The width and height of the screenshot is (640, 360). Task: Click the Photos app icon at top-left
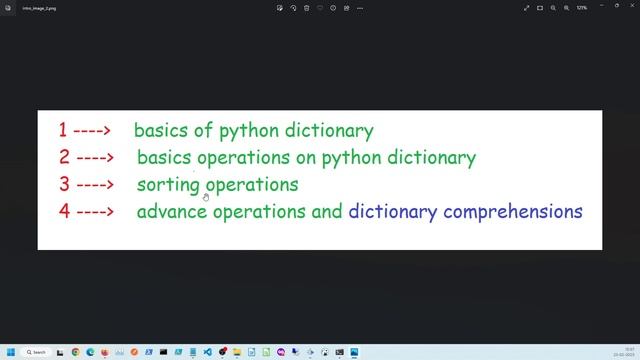coord(8,8)
